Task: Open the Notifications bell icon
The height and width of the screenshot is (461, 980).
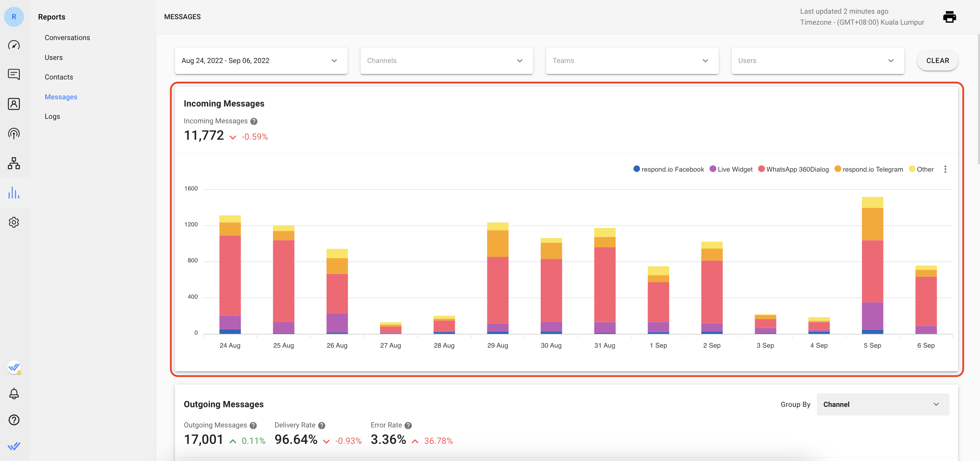Action: click(x=14, y=394)
